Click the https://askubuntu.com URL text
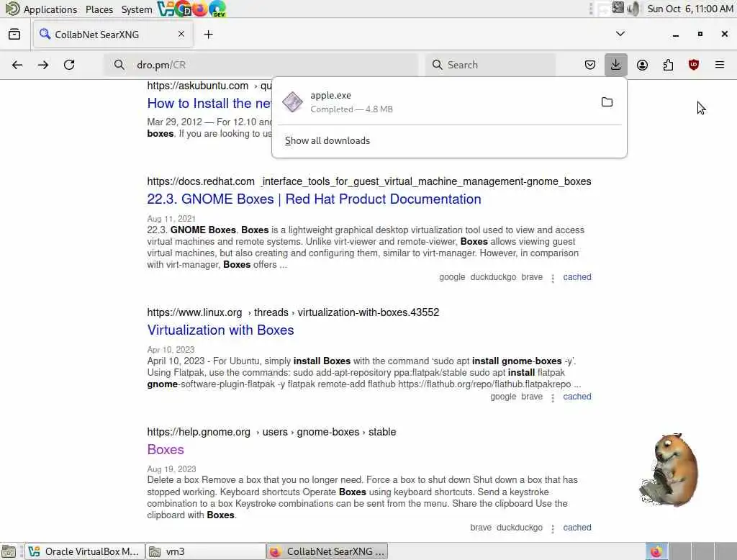The width and height of the screenshot is (737, 560). pyautogui.click(x=197, y=86)
